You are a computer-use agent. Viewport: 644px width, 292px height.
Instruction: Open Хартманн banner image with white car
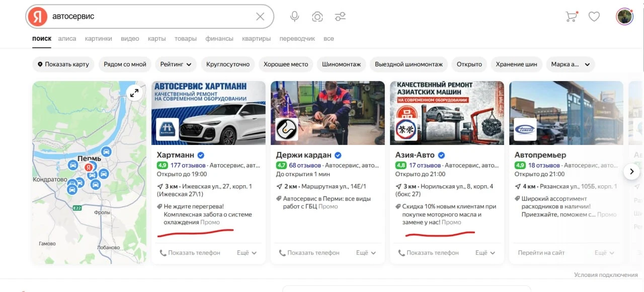tap(208, 113)
